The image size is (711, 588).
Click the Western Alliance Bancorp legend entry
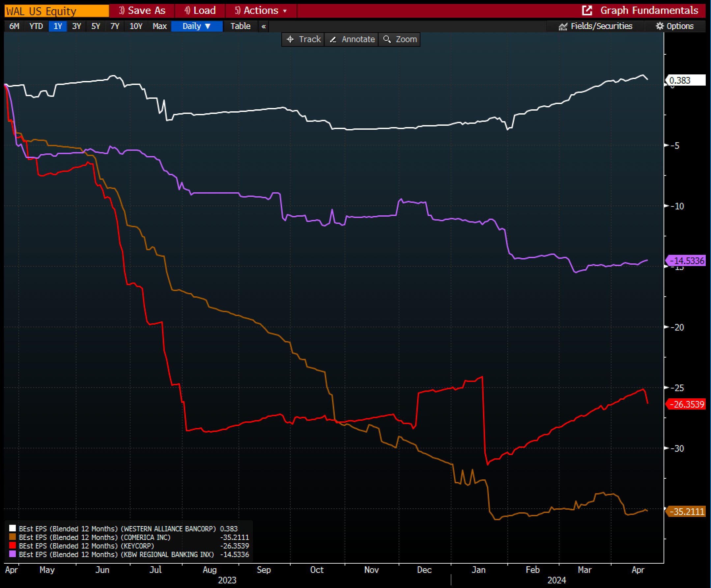129,528
